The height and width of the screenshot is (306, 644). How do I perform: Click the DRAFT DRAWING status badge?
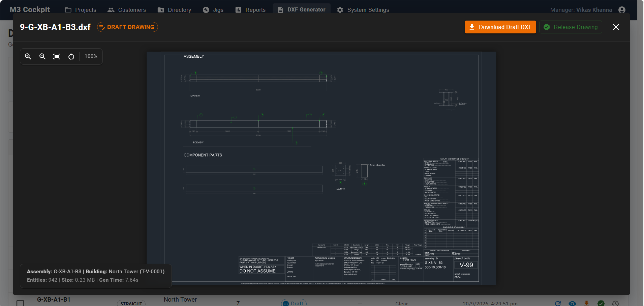127,27
